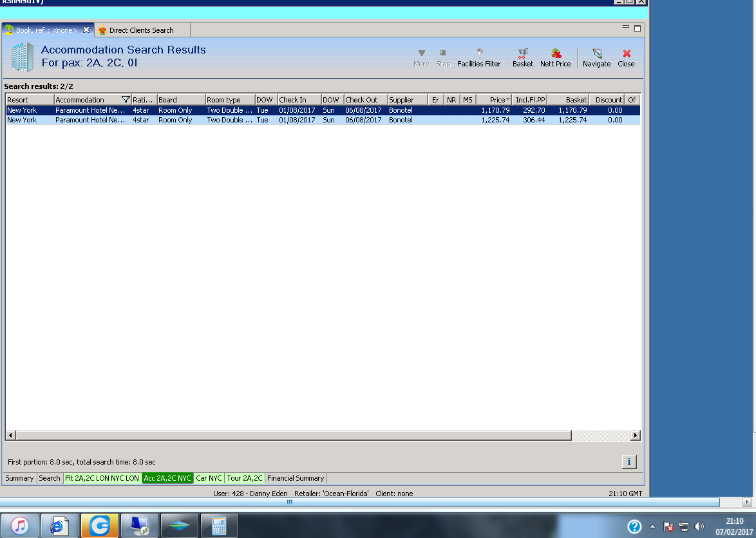
Task: Click the 306.44 Incl.Fl.PP value
Action: point(534,120)
